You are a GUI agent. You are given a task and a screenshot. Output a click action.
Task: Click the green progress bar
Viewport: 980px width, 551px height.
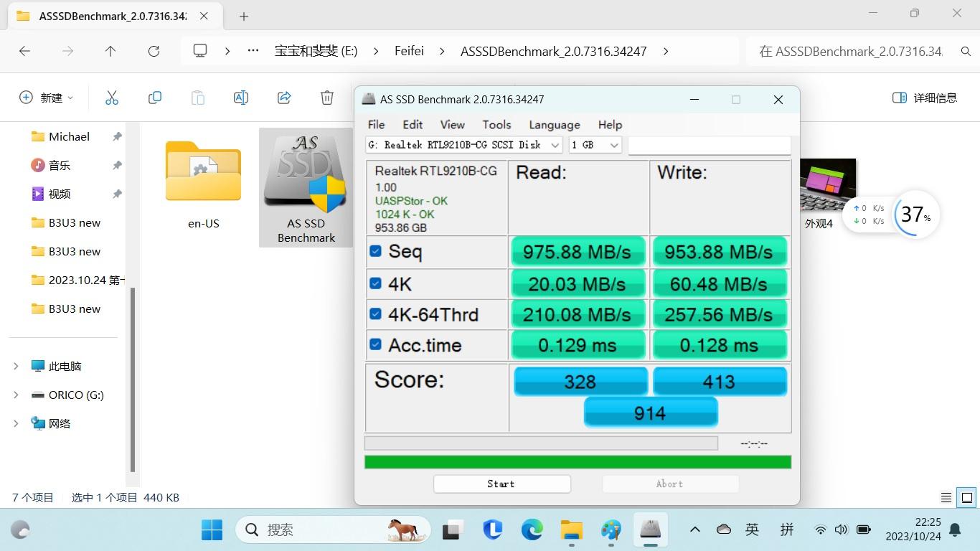point(578,462)
